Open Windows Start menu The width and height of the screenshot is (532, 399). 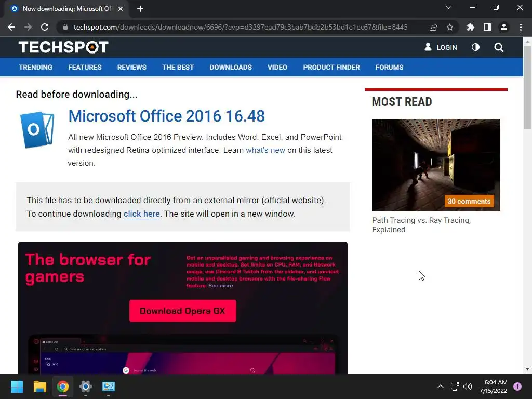click(x=17, y=387)
